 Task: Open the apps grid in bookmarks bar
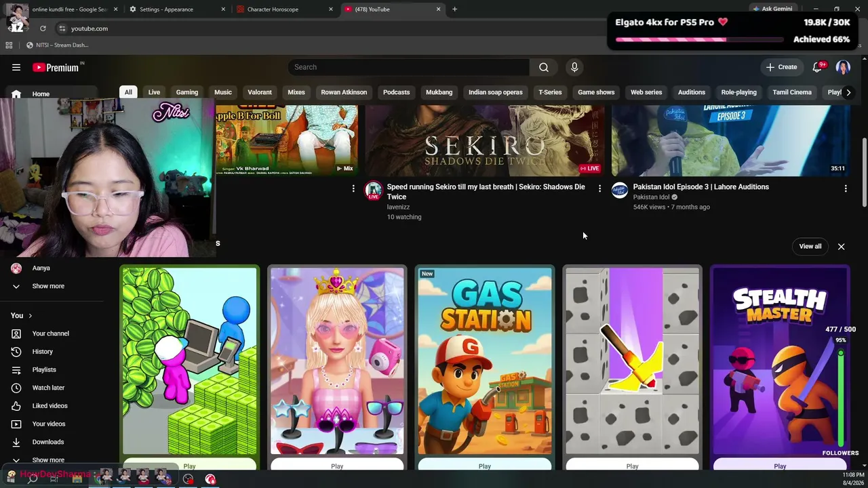(9, 45)
